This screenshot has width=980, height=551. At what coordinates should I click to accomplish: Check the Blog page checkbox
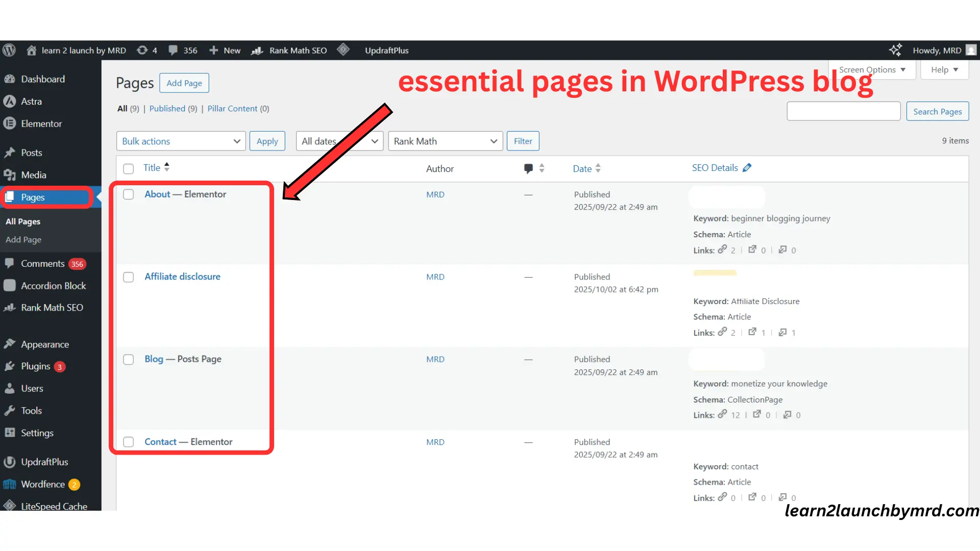(x=129, y=360)
